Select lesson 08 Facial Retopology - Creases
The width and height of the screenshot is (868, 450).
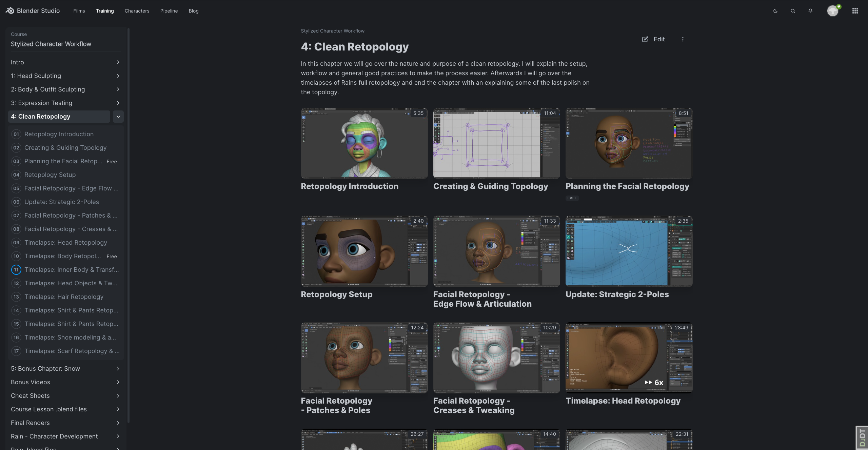click(x=65, y=229)
